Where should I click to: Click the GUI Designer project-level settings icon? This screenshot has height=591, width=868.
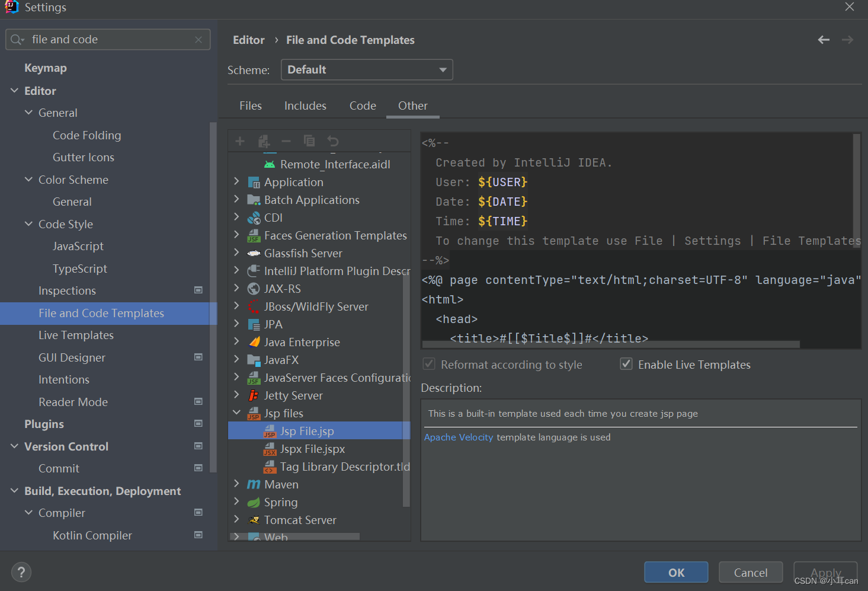(x=198, y=357)
